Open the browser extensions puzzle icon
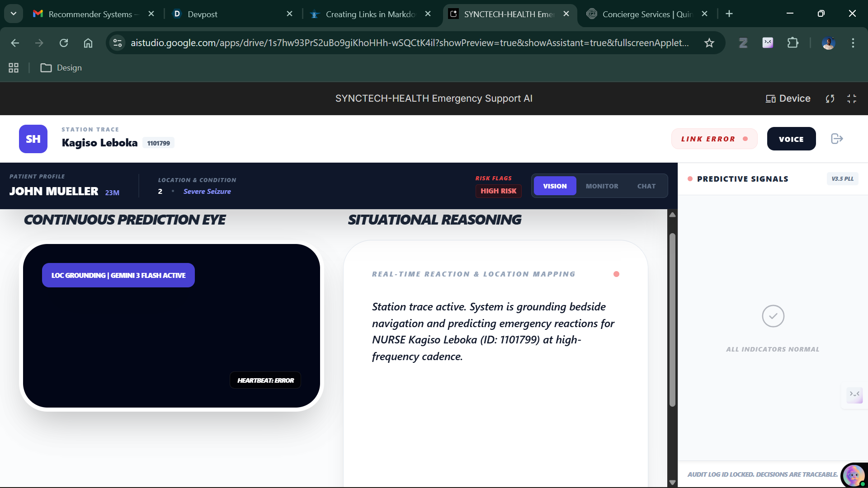 click(793, 43)
